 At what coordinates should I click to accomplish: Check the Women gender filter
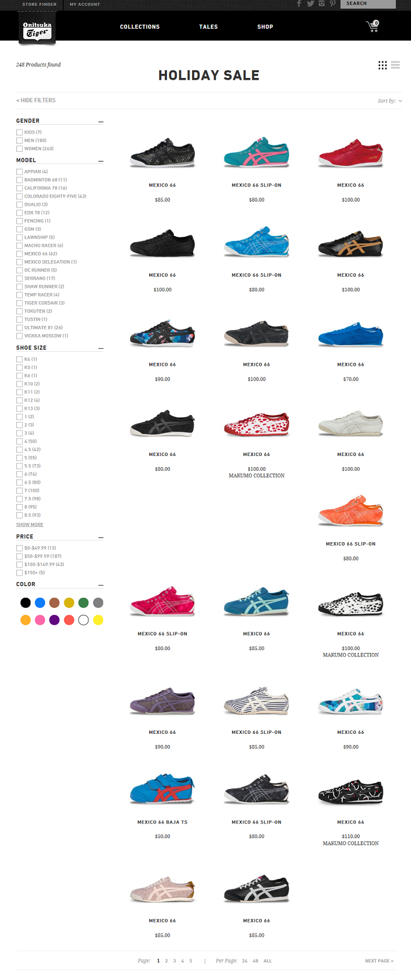point(19,149)
